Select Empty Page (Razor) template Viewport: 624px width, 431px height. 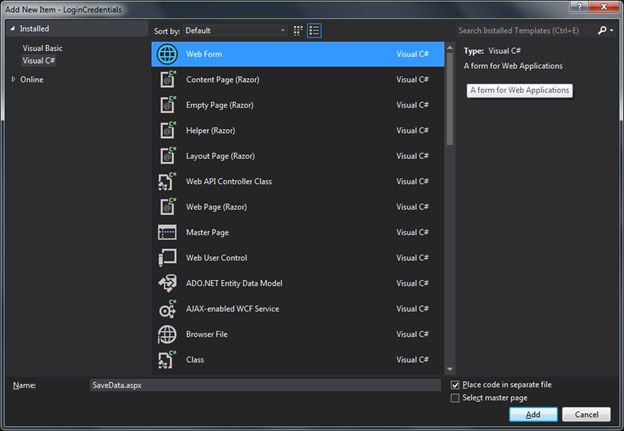point(298,105)
